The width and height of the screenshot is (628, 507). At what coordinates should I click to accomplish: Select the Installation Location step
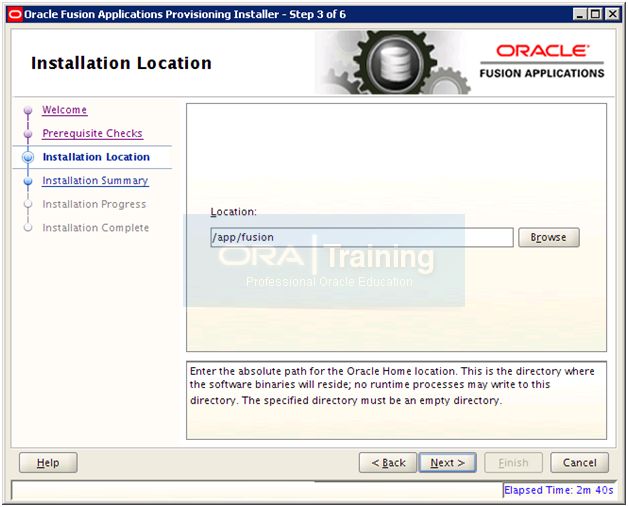click(96, 157)
